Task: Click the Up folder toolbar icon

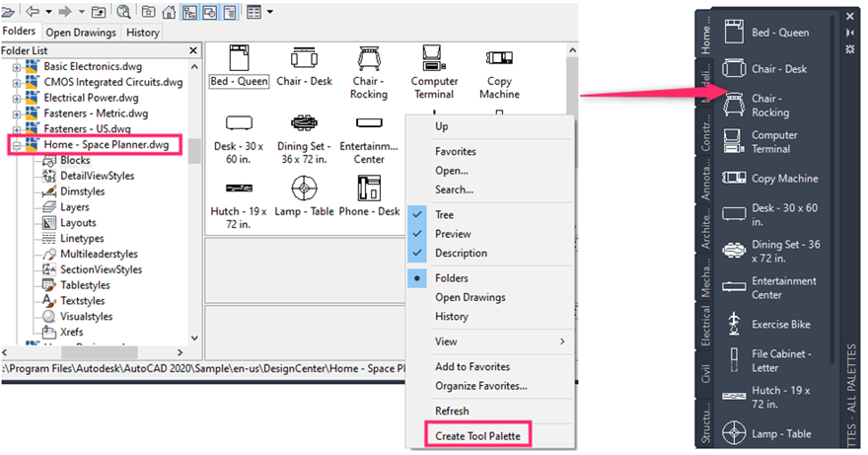Action: [x=99, y=12]
